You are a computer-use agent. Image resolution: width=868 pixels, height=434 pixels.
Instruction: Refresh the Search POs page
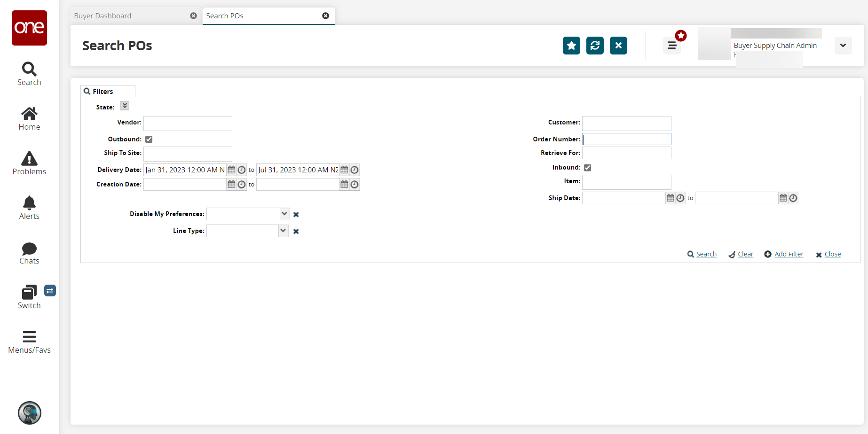pyautogui.click(x=595, y=46)
